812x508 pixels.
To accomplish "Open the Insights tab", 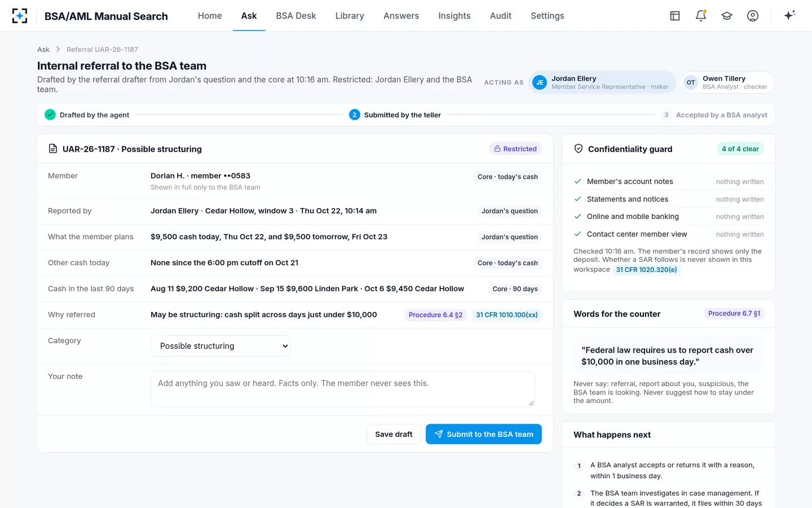I will pos(454,16).
